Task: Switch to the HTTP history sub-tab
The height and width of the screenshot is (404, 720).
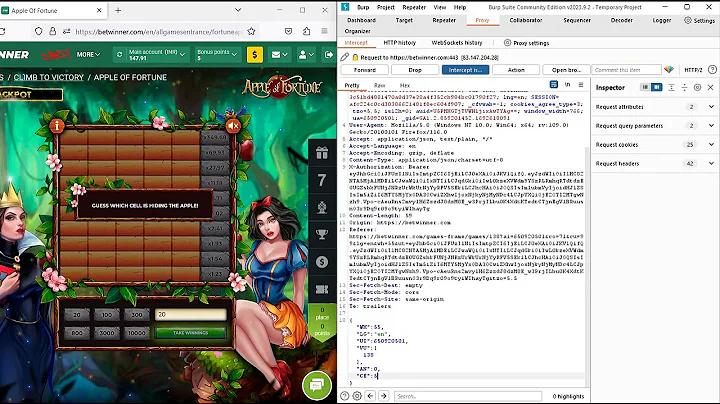Action: [399, 43]
